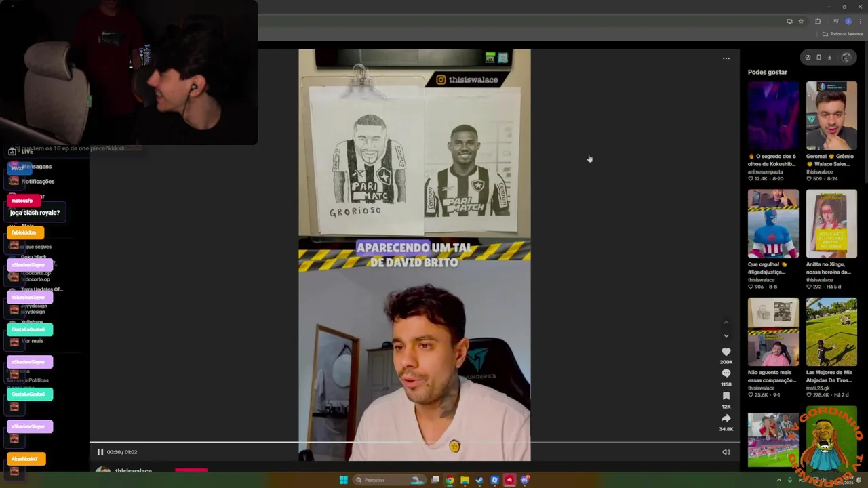The image size is (868, 488).
Task: Open the soccer stadium video thumbnail
Action: click(x=773, y=439)
